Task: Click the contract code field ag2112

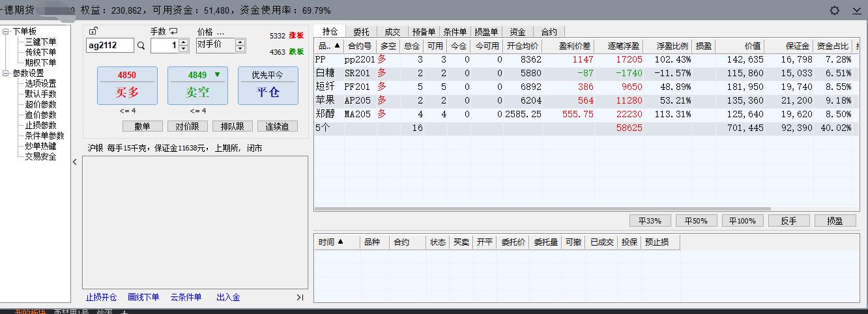Action: tap(110, 46)
